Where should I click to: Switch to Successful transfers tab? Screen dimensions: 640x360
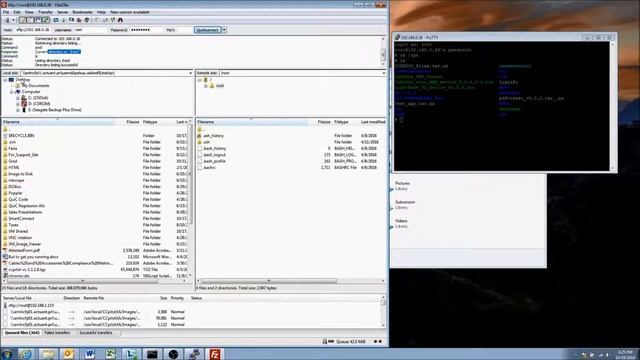coord(96,333)
